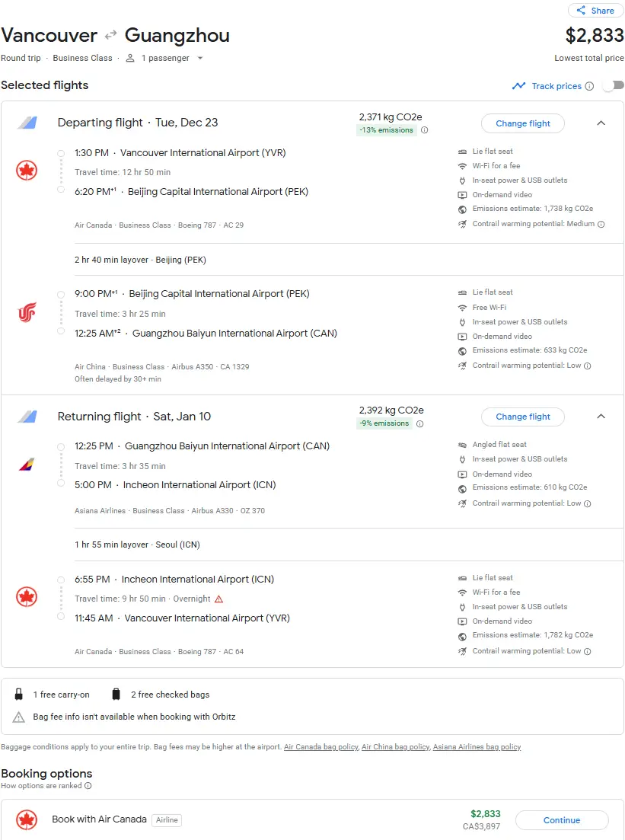Collapse the departing flight details chevron
The width and height of the screenshot is (625, 840).
[x=601, y=123]
